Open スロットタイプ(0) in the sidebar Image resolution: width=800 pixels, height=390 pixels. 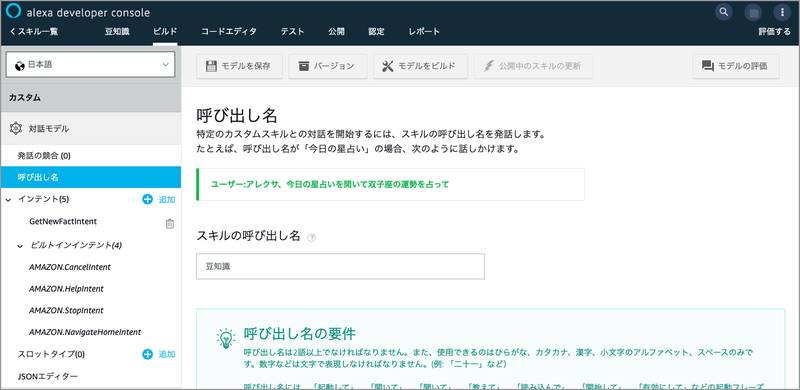[x=51, y=354]
